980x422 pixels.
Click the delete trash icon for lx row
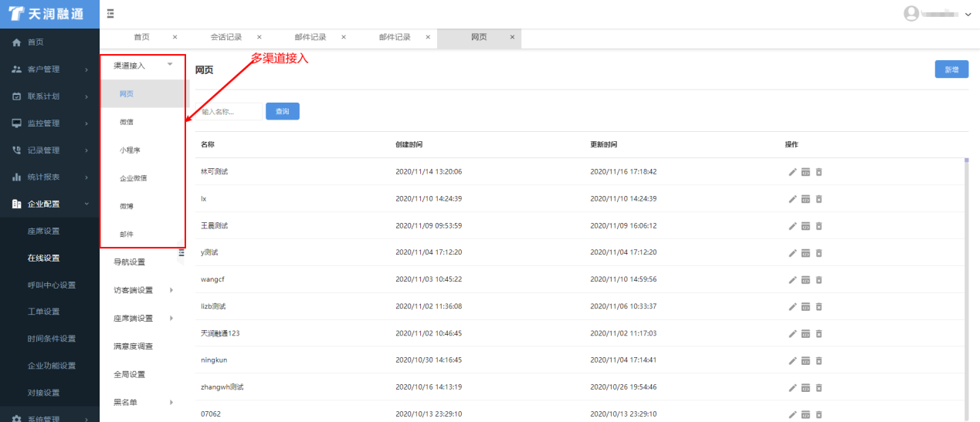coord(819,198)
